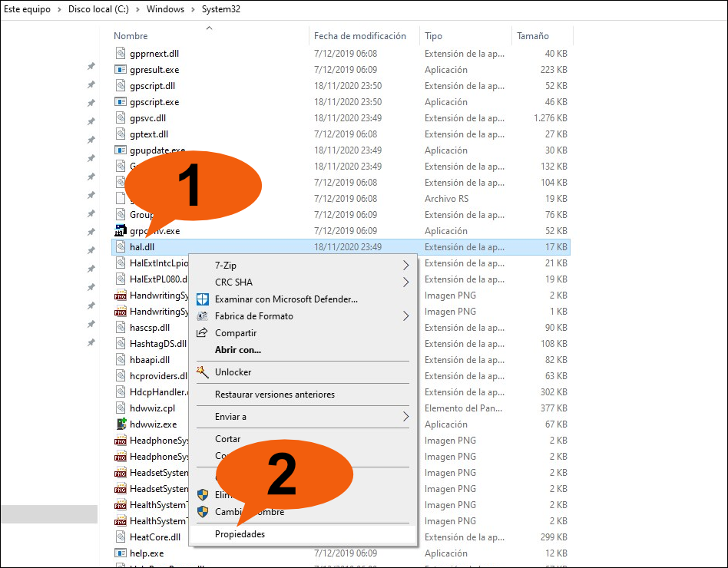Click the gpprnext.dll file icon
This screenshot has height=568, width=728.
(x=121, y=54)
